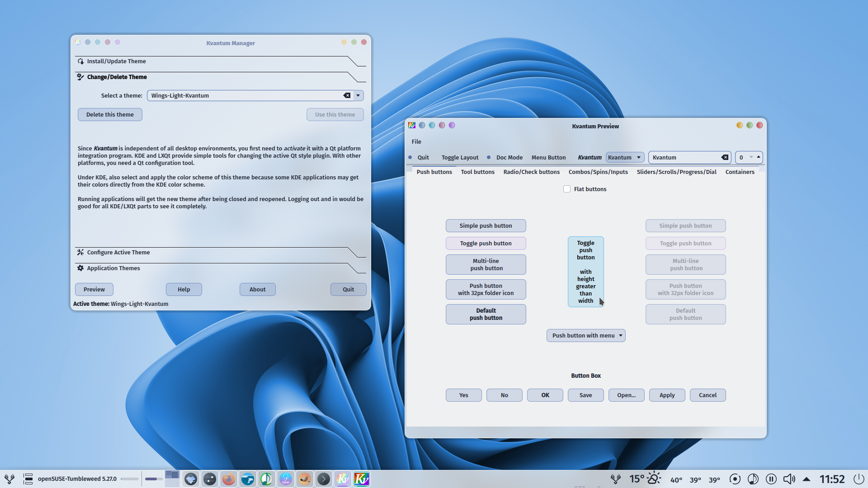This screenshot has width=868, height=488.
Task: Decrease the spin box value with down arrow
Action: (x=751, y=157)
